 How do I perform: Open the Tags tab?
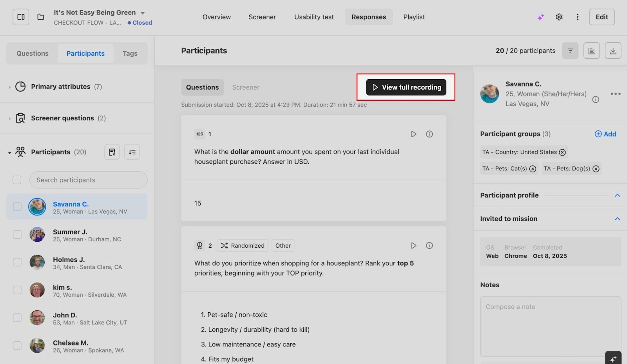(130, 53)
